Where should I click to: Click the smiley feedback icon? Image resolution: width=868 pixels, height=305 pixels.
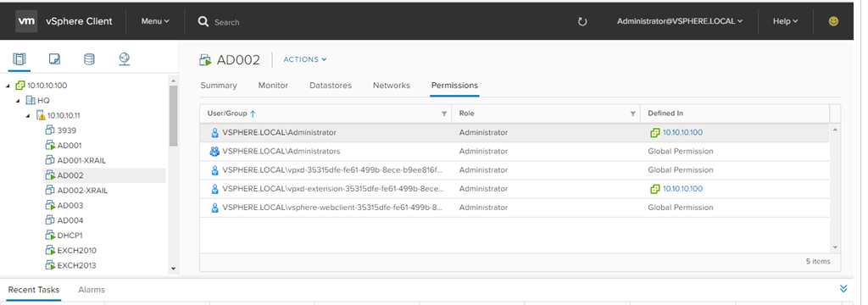[833, 21]
